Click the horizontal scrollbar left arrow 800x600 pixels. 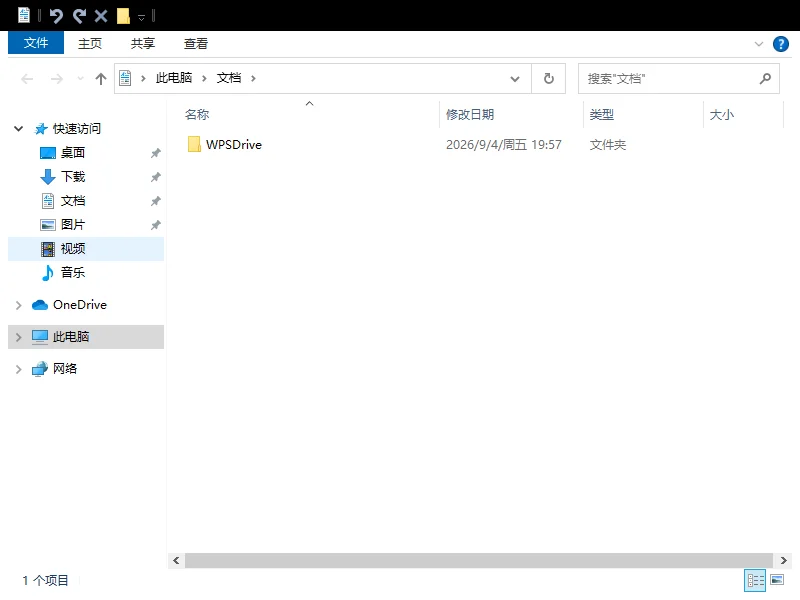[176, 560]
